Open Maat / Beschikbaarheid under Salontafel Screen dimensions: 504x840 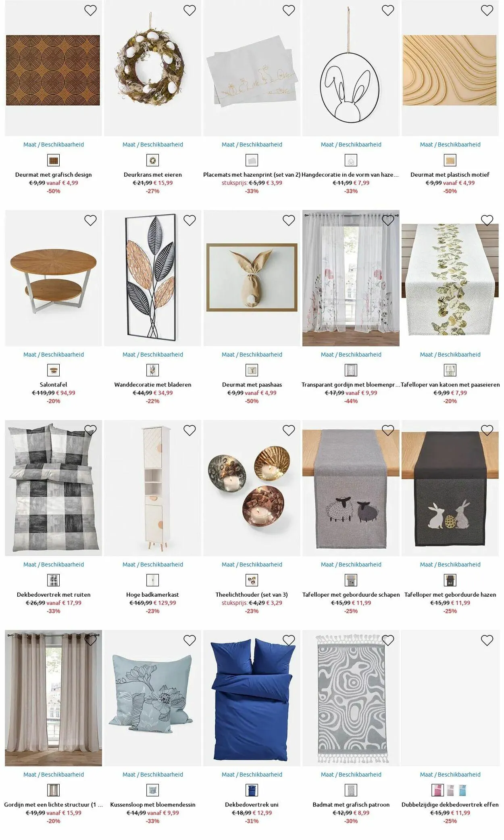tap(54, 355)
